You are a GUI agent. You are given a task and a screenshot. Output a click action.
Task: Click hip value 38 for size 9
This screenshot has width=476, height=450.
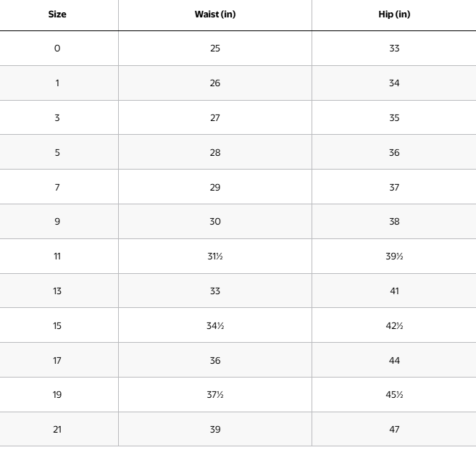(x=394, y=222)
